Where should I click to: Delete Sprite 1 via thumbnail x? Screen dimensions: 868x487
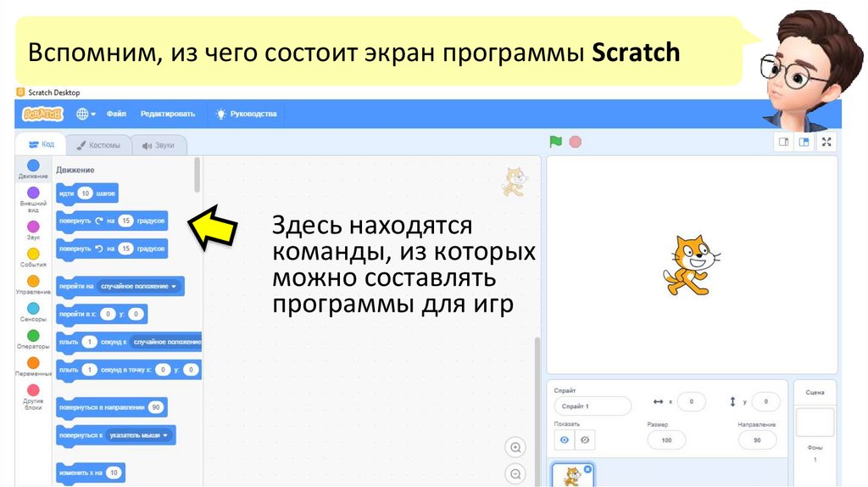click(x=588, y=469)
